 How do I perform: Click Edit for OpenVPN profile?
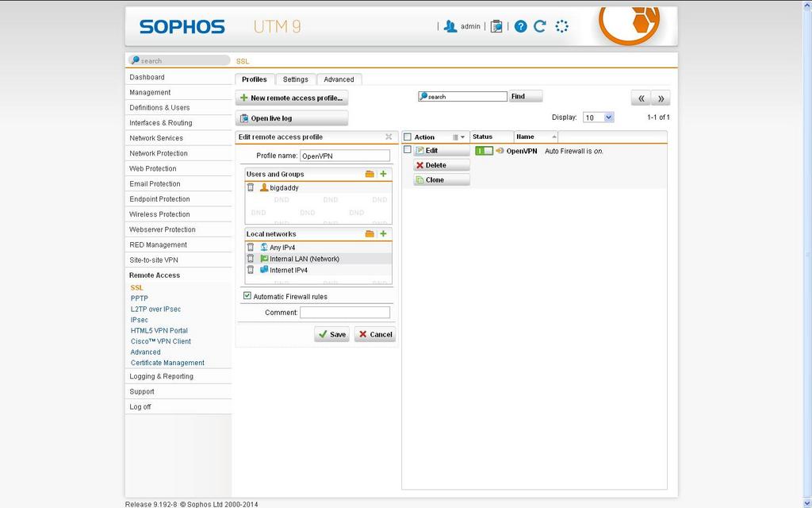(442, 151)
